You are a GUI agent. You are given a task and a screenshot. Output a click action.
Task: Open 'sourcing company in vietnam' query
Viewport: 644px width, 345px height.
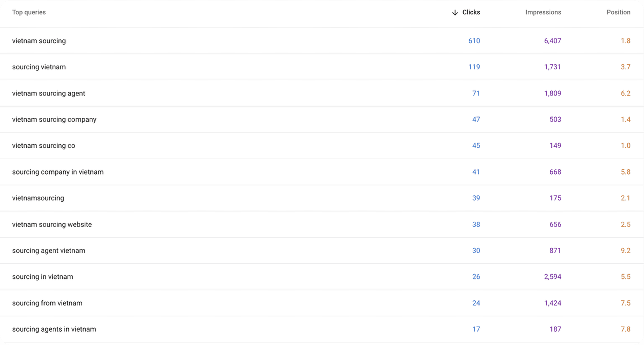(x=58, y=172)
